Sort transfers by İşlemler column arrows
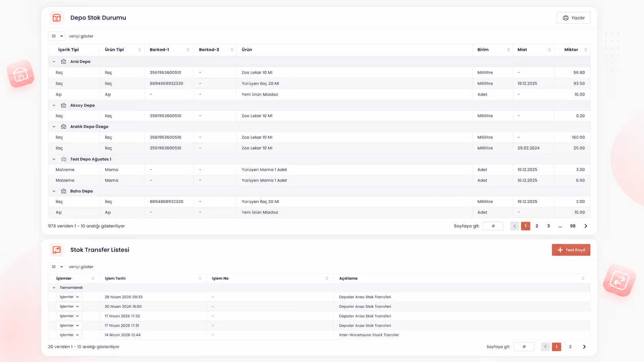 tap(93, 279)
